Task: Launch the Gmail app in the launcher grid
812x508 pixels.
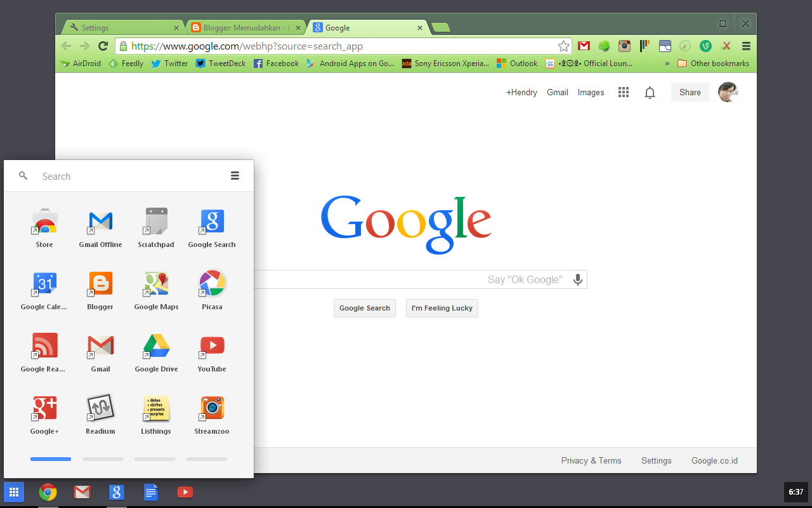Action: pyautogui.click(x=100, y=352)
